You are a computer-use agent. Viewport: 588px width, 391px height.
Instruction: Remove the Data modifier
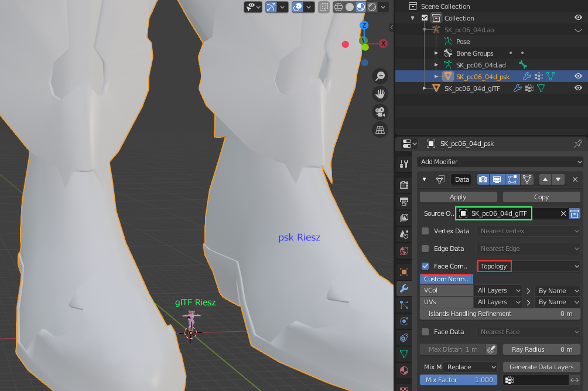pyautogui.click(x=575, y=179)
